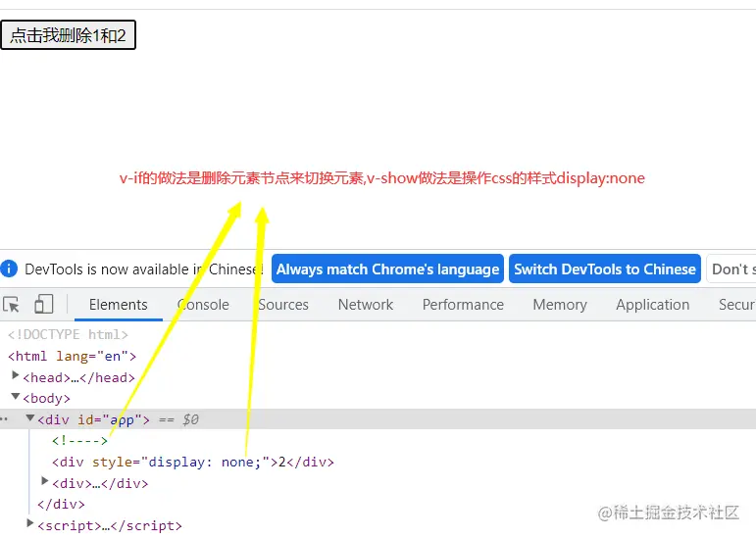Expand the collapsed div…/div node
Image resolution: width=756 pixels, height=538 pixels.
point(45,481)
